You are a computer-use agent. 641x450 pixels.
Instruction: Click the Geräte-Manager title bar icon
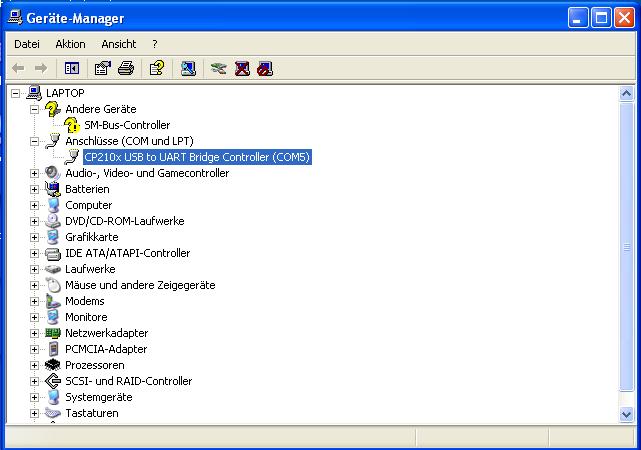(x=15, y=18)
